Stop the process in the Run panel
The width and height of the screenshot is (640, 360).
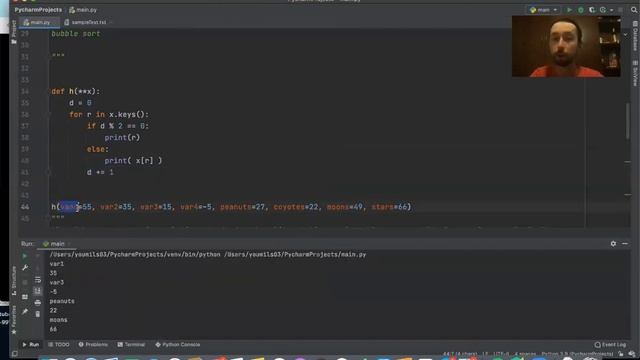(x=25, y=282)
